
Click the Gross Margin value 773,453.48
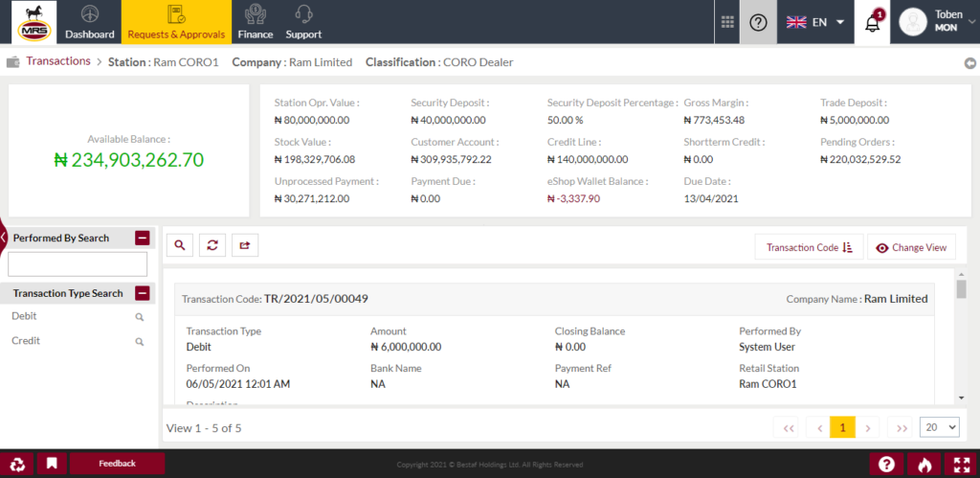pos(714,120)
